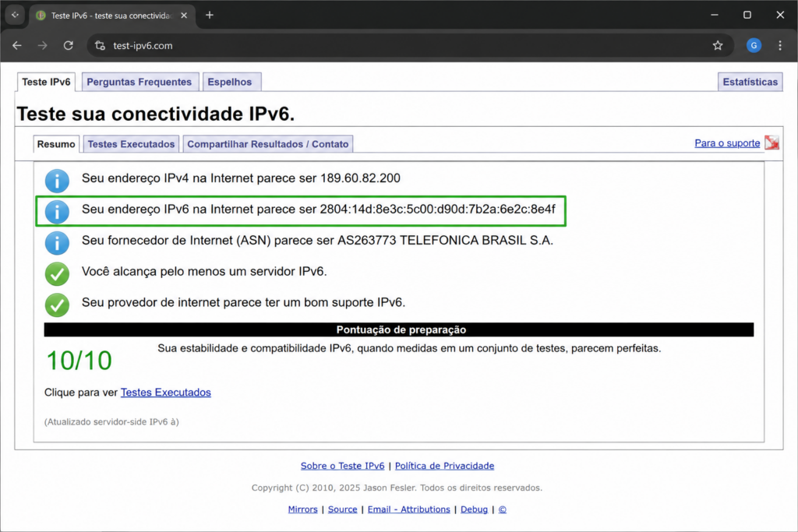
Task: Bookmark this page with the star icon
Action: [718, 46]
